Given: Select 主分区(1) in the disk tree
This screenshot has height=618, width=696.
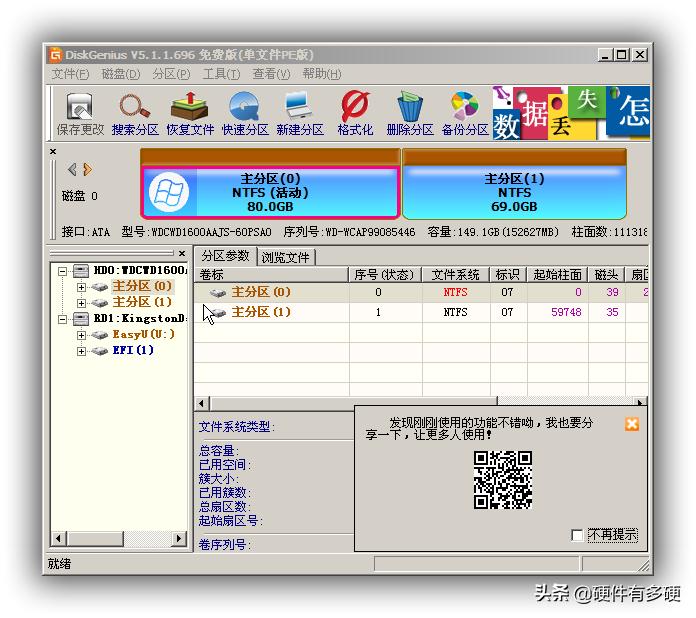Looking at the screenshot, I should point(142,302).
